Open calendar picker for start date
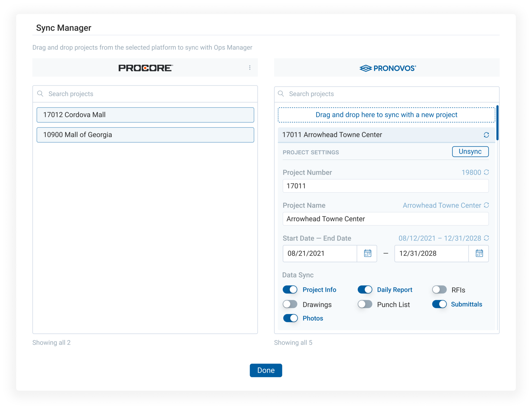This screenshot has height=409, width=532. [367, 253]
